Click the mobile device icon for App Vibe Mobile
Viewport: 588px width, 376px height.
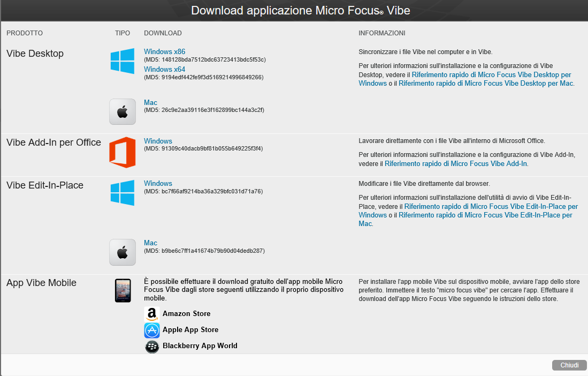(x=123, y=290)
